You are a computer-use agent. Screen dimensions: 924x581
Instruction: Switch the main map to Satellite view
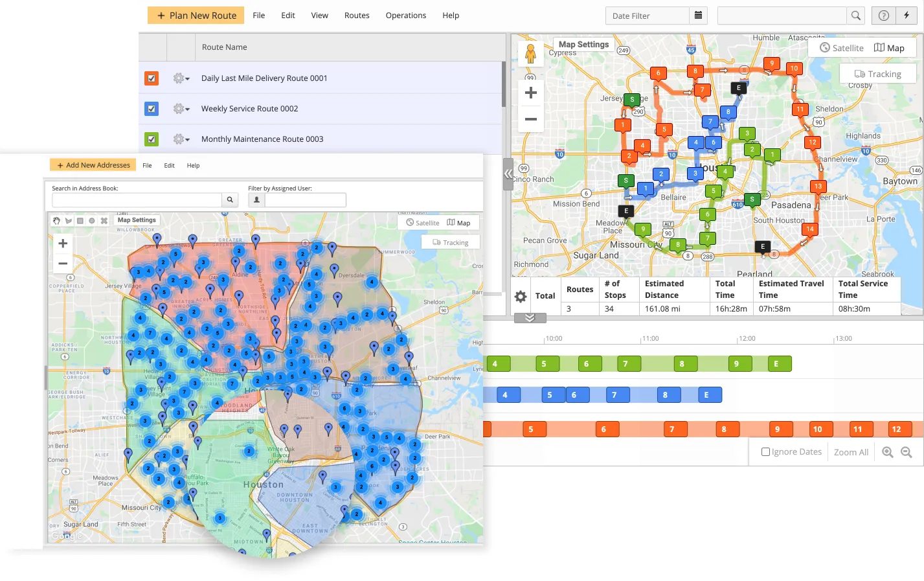click(x=840, y=47)
